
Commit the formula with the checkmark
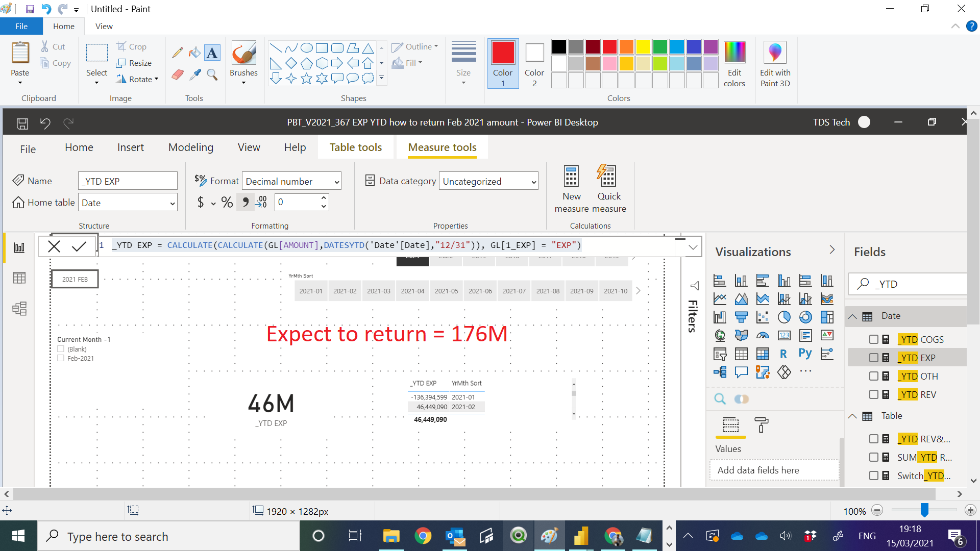79,246
